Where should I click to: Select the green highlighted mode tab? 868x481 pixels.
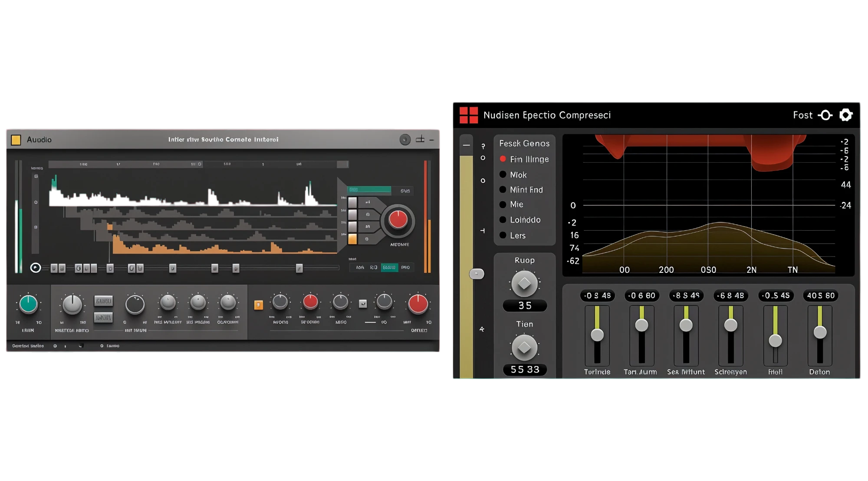[x=389, y=268]
